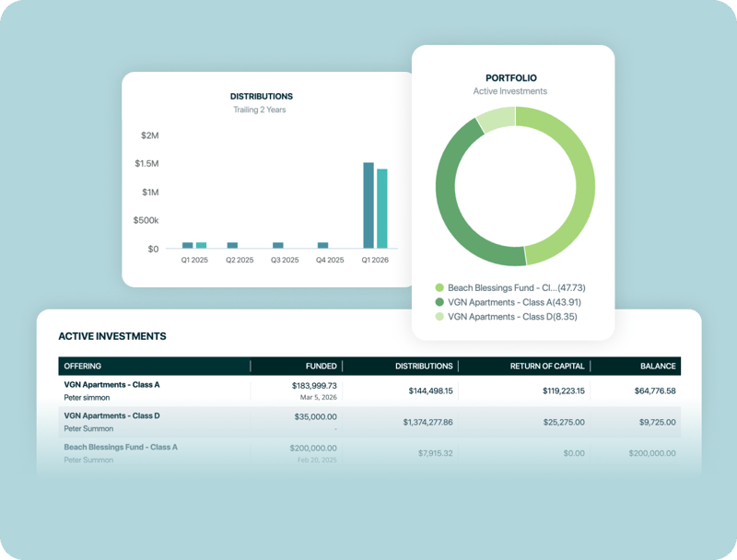
Task: Click the $1,374,277.86 distributions amount
Action: tap(427, 422)
